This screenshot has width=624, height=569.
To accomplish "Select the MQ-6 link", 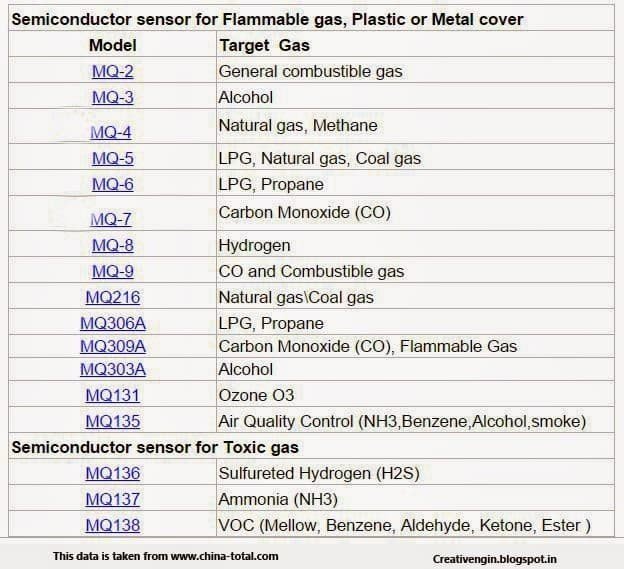I will (112, 184).
